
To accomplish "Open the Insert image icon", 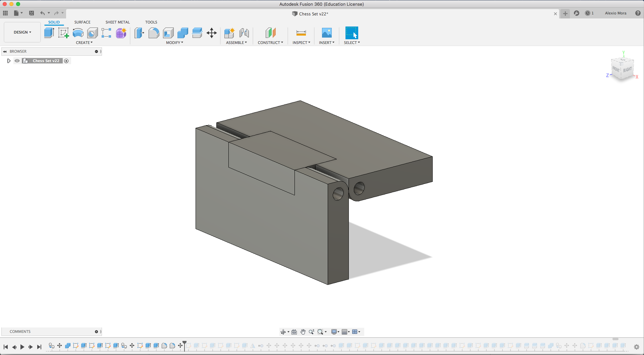I will click(x=327, y=33).
